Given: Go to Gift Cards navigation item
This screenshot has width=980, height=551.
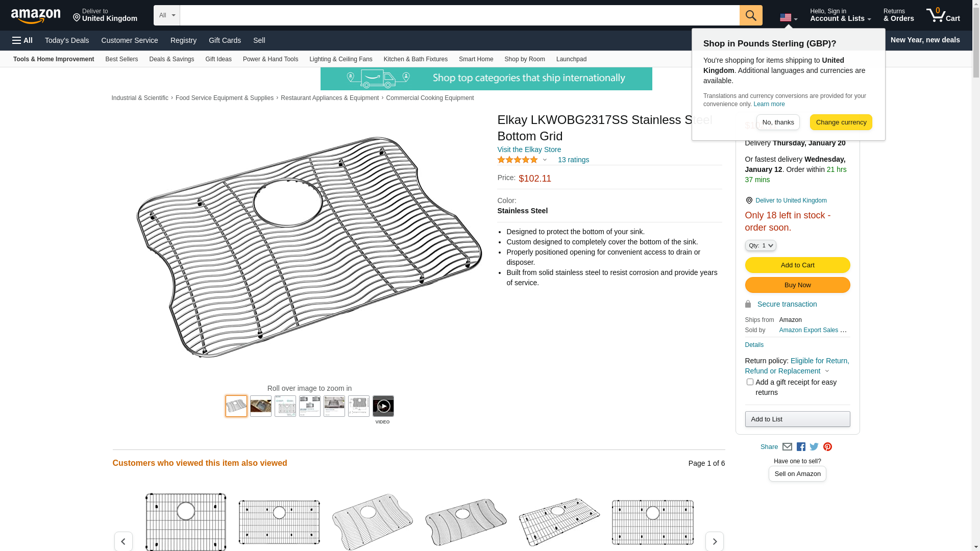Looking at the screenshot, I should click(x=225, y=40).
